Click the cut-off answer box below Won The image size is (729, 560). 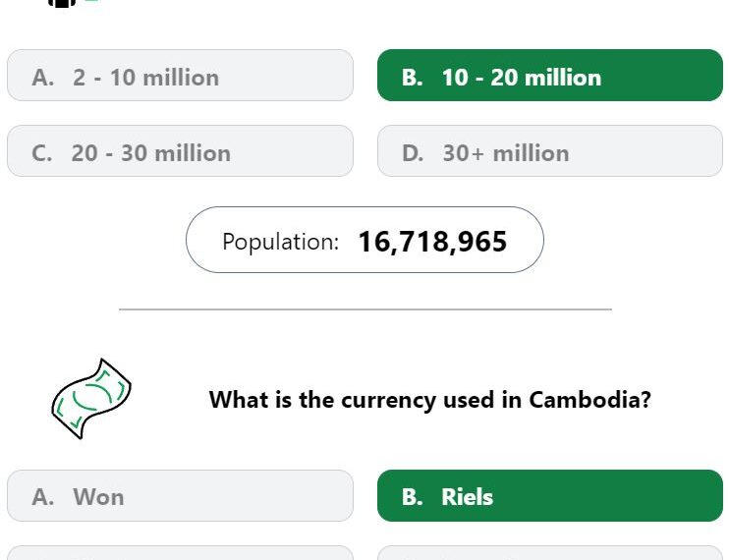tap(180, 553)
